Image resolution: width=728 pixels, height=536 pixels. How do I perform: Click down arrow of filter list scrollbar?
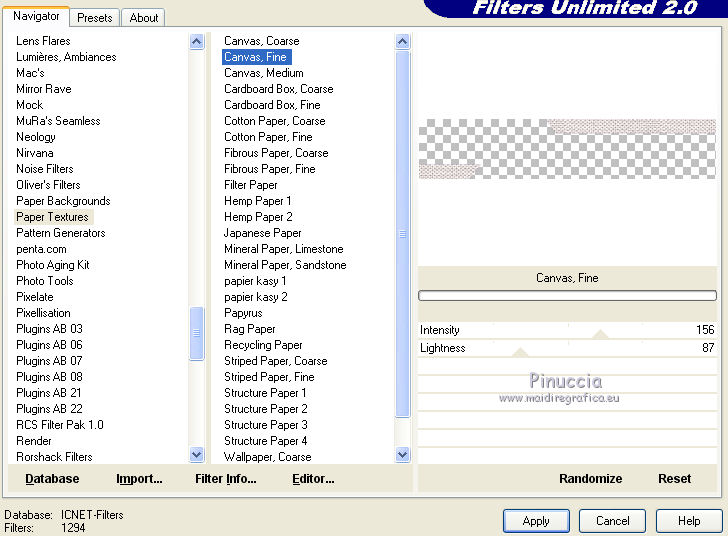(403, 454)
